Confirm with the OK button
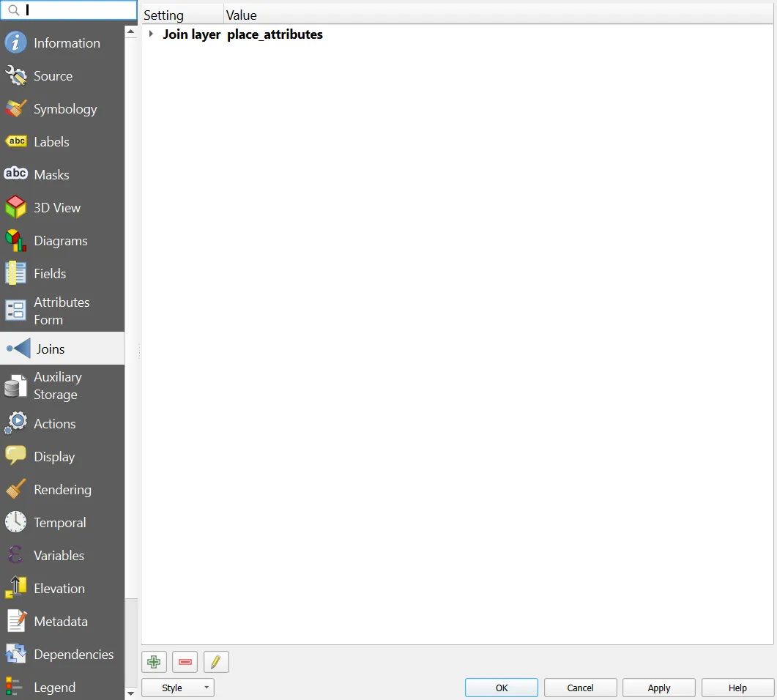777x700 pixels. tap(502, 688)
